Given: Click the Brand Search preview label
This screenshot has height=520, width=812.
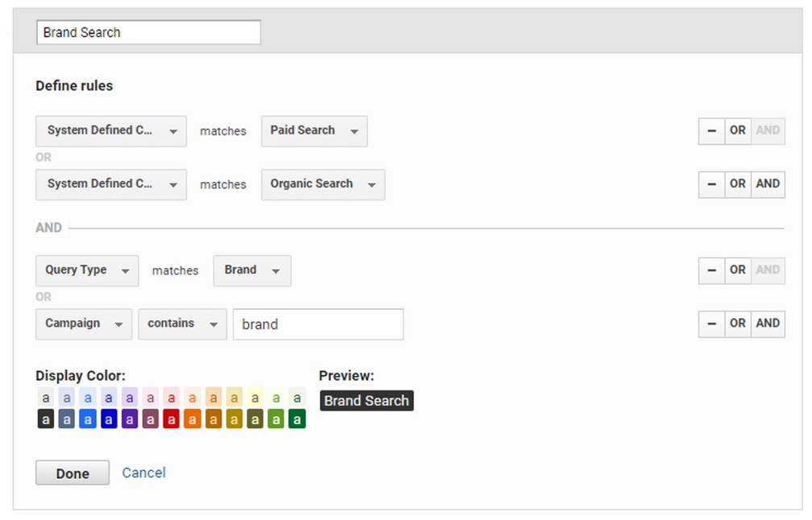Looking at the screenshot, I should [367, 401].
